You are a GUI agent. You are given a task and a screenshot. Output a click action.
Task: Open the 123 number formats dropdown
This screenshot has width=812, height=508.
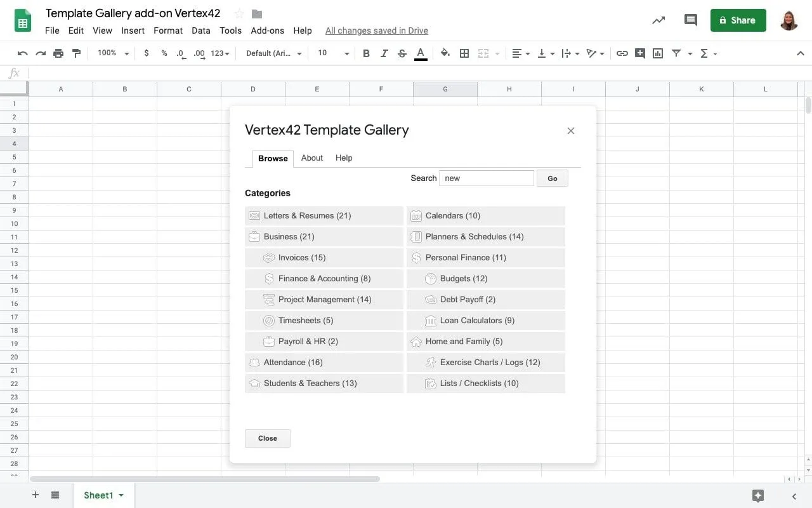click(220, 53)
